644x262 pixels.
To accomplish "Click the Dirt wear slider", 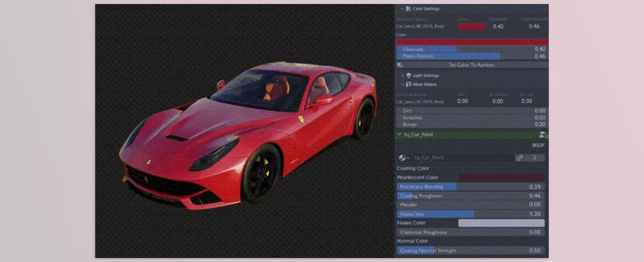I will 472,111.
